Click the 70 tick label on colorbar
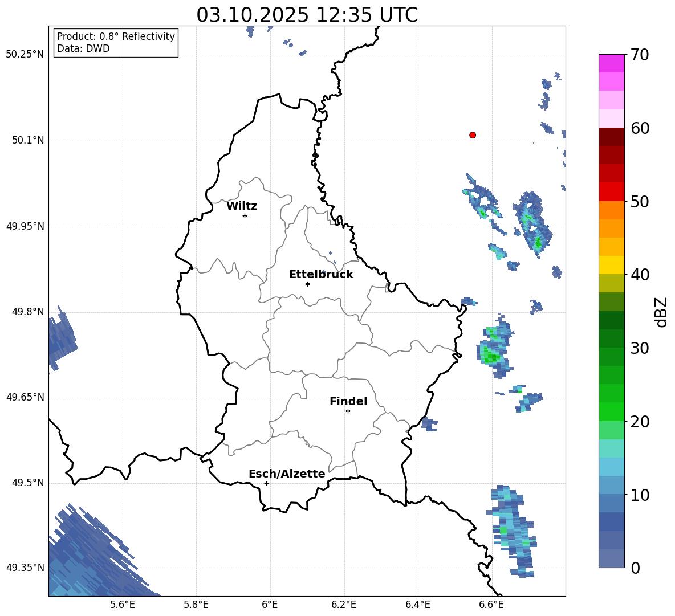This screenshot has width=675, height=616. pyautogui.click(x=640, y=55)
